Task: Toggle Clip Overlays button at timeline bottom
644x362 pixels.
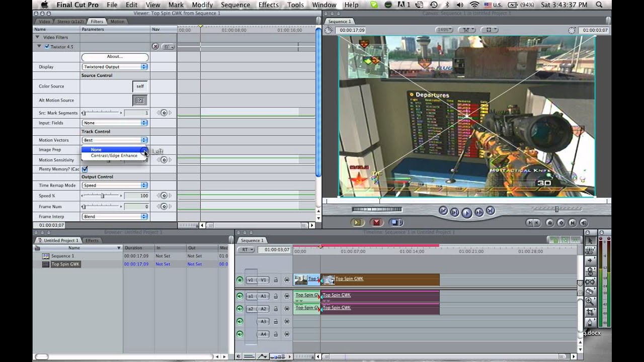Action: [x=262, y=356]
